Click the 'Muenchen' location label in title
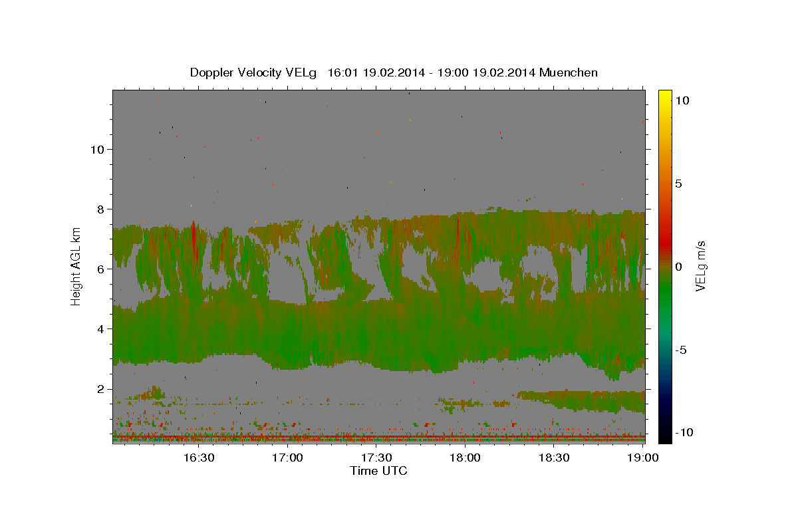 pos(569,72)
